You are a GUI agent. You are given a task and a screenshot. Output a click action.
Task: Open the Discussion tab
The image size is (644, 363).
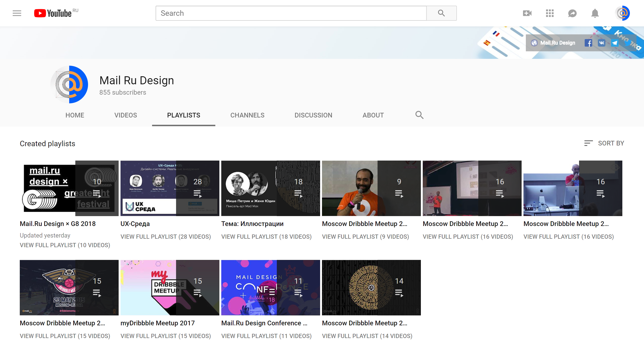click(313, 115)
